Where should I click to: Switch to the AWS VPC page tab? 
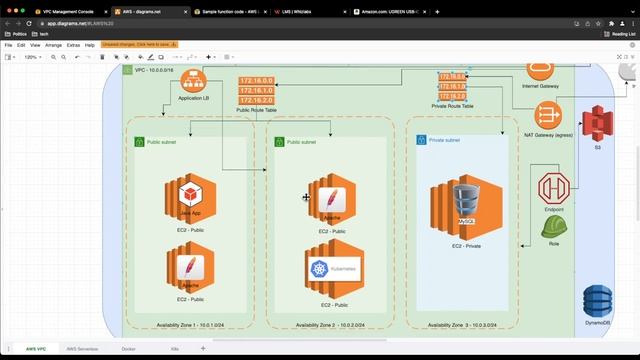coord(36,349)
